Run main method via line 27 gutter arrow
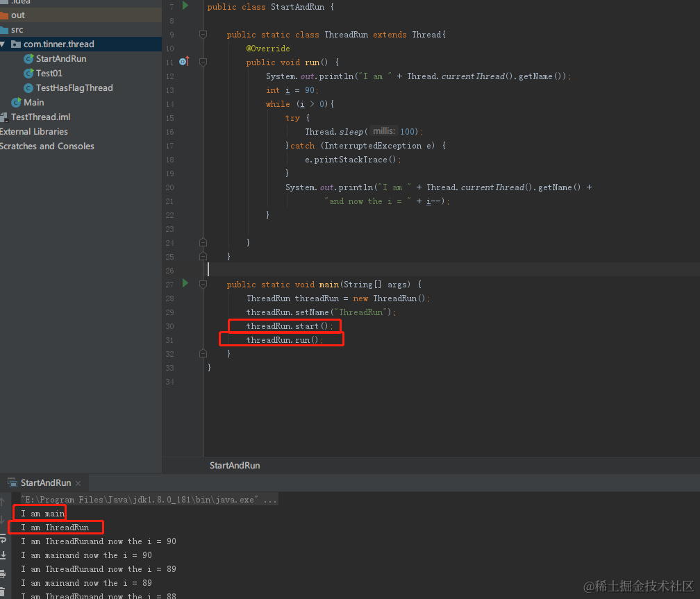Viewport: 700px width, 599px height. [185, 283]
